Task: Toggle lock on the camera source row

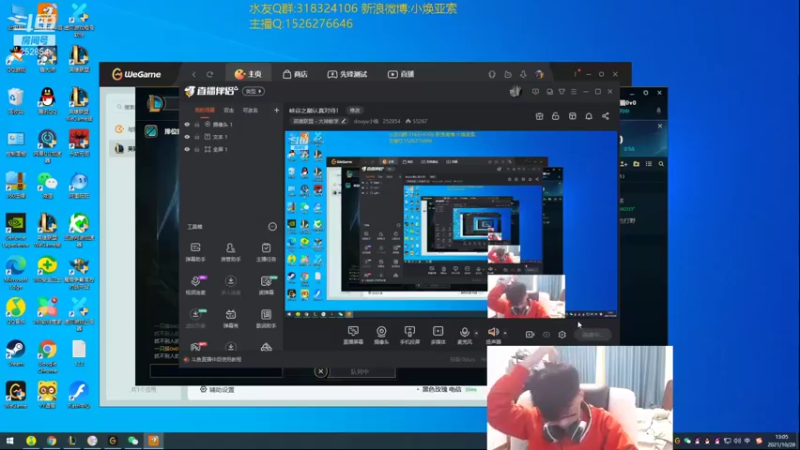Action: (197, 124)
